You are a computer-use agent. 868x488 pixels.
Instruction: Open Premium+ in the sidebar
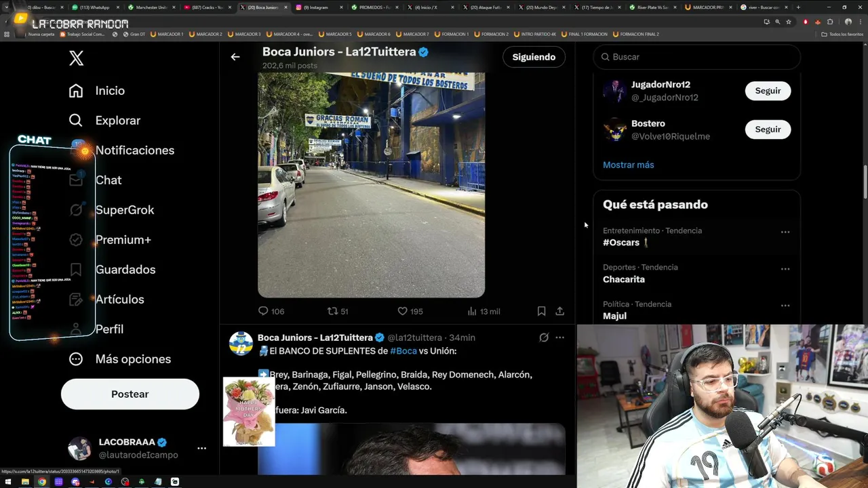coord(110,240)
